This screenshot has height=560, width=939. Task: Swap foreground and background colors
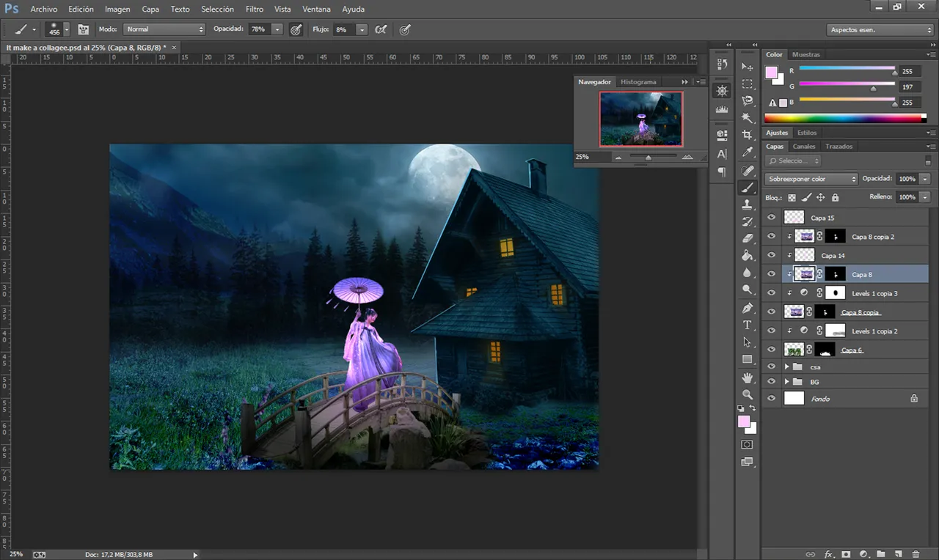(753, 408)
